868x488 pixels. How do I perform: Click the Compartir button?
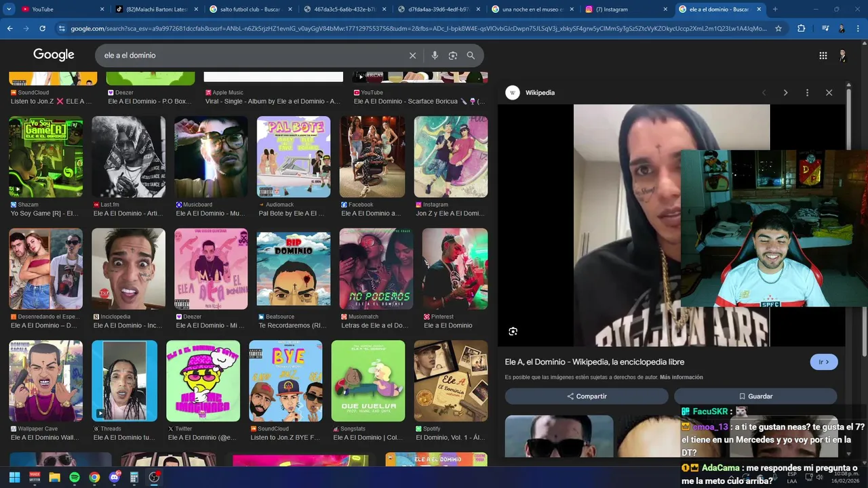tap(587, 396)
